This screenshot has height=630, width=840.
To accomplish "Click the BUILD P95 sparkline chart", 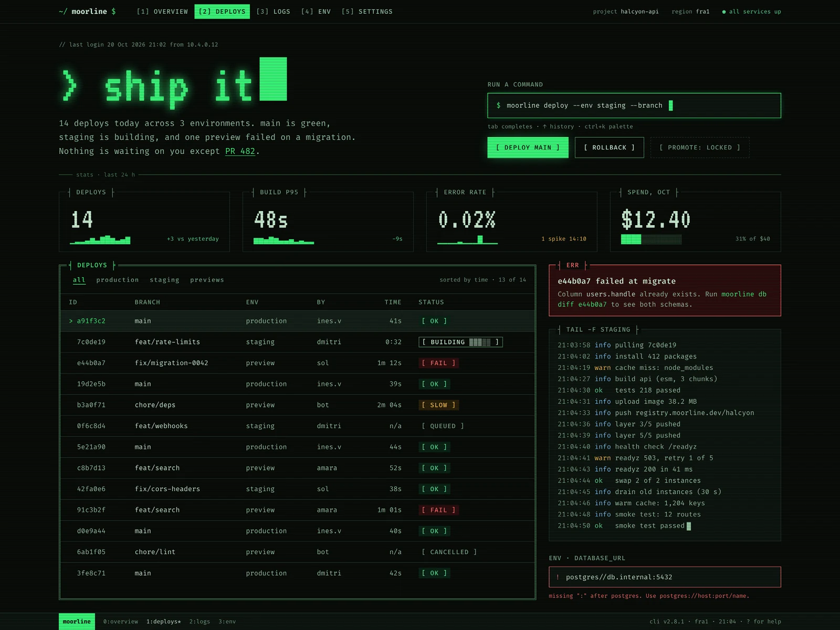I will tap(283, 240).
